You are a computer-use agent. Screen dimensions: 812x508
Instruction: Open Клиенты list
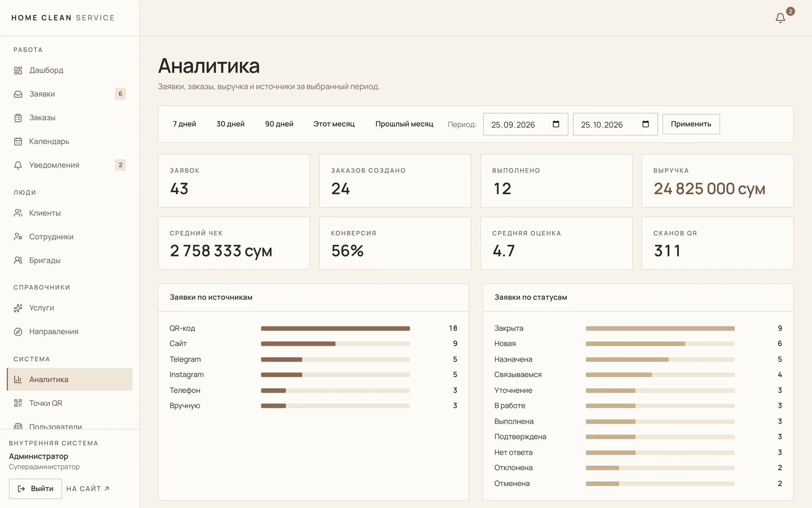coord(69,213)
